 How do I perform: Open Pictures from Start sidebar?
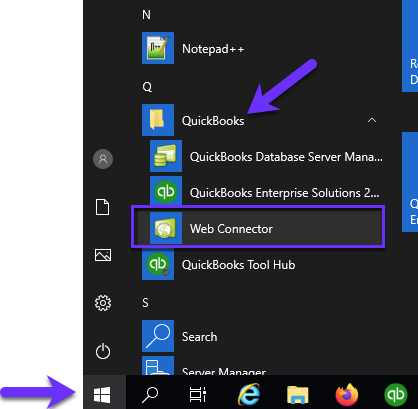tap(103, 255)
